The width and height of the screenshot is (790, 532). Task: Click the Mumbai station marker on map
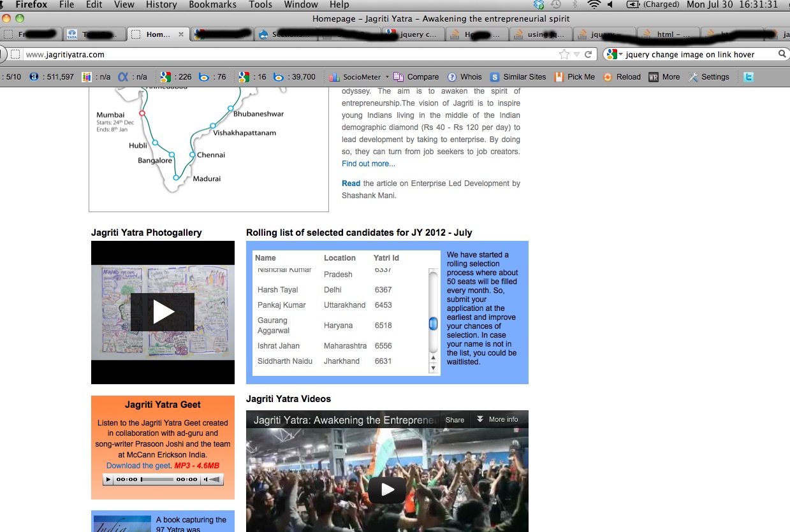coord(142,113)
